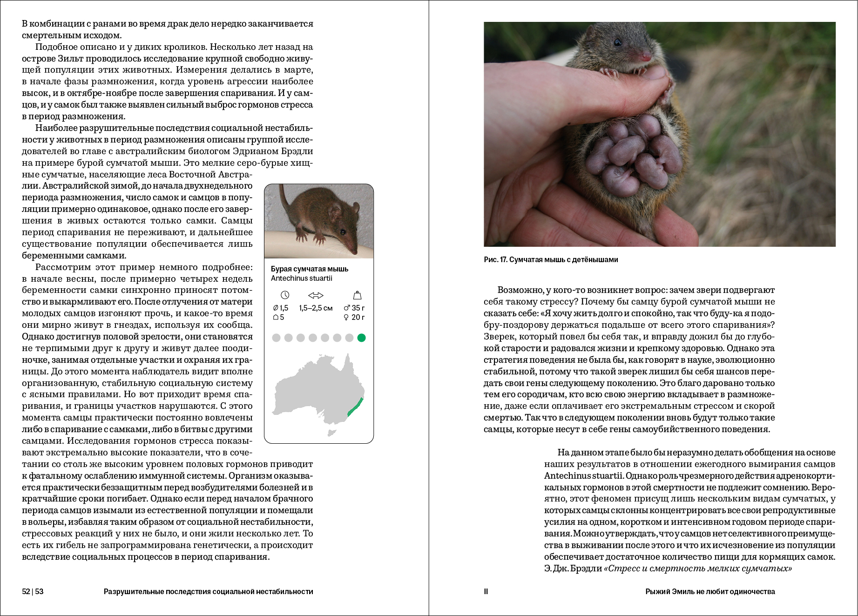858x616 pixels.
Task: Click footer text Рыжий Эмиль не любит одиночества
Action: click(710, 592)
